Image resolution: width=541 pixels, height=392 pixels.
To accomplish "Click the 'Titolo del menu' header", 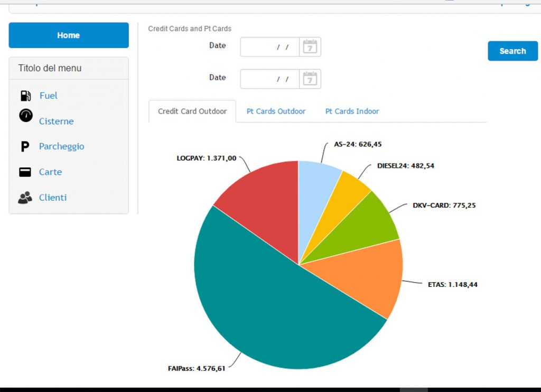I will pyautogui.click(x=50, y=68).
